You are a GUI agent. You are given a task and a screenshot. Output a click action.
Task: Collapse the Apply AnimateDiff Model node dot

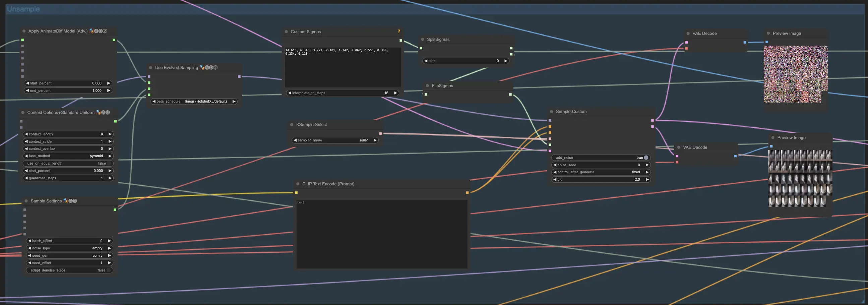click(24, 31)
